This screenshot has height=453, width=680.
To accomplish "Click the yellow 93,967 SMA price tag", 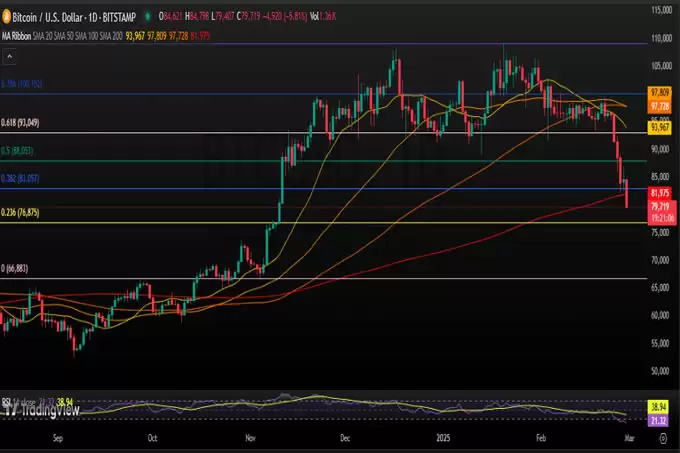I will coord(659,127).
